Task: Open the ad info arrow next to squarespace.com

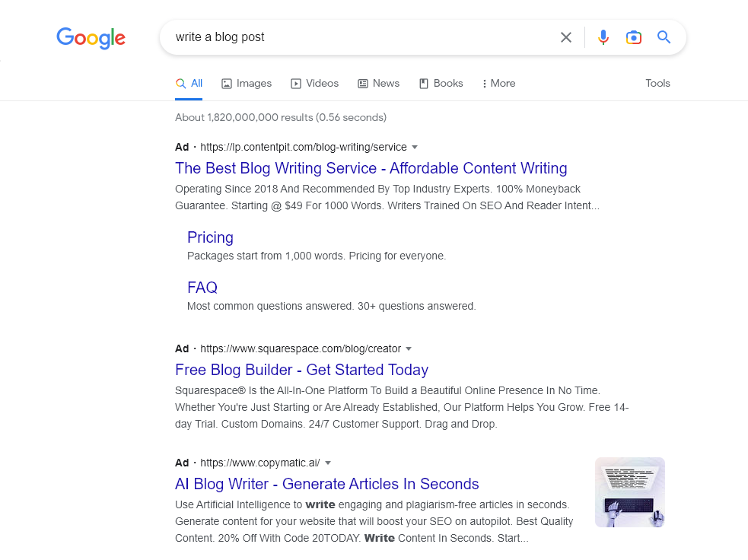Action: (409, 348)
